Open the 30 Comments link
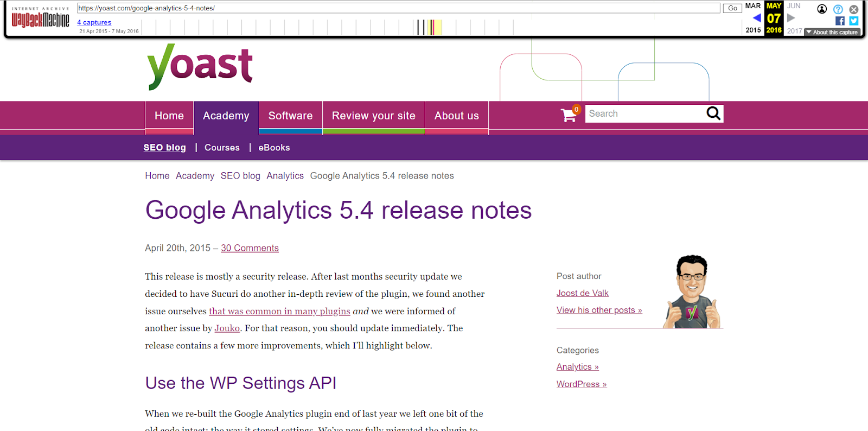The width and height of the screenshot is (868, 431). tap(250, 248)
